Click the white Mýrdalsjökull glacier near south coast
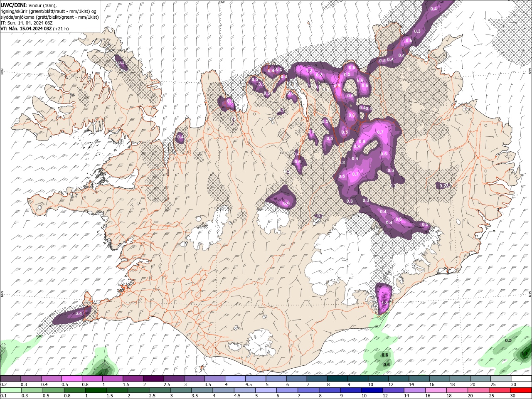Viewport: 532px width, 399px height. (x=260, y=343)
